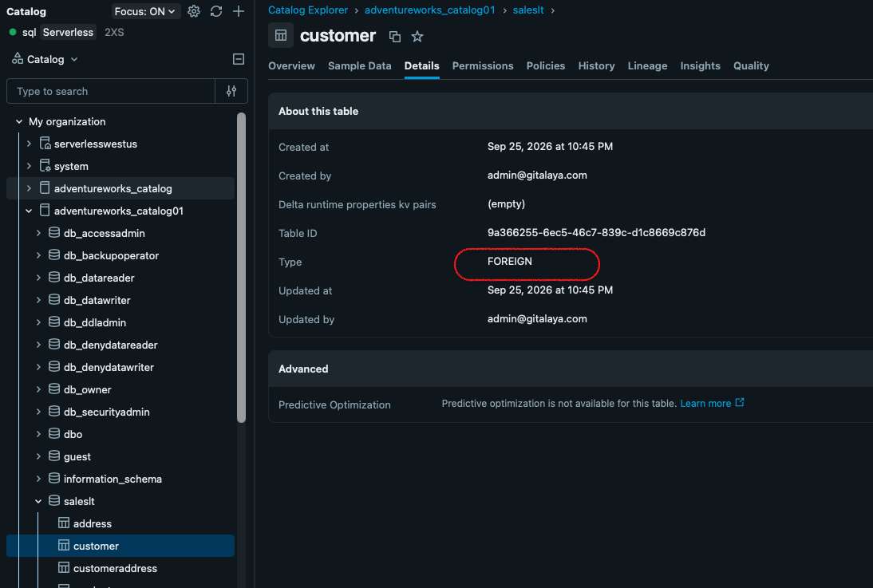
Task: Go to Catalog Explorer breadcrumb
Action: (308, 10)
